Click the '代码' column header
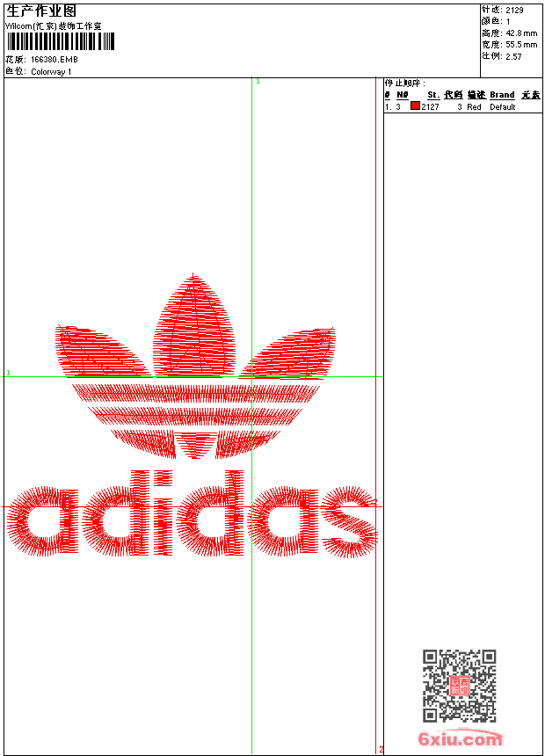545x756 pixels. click(454, 95)
